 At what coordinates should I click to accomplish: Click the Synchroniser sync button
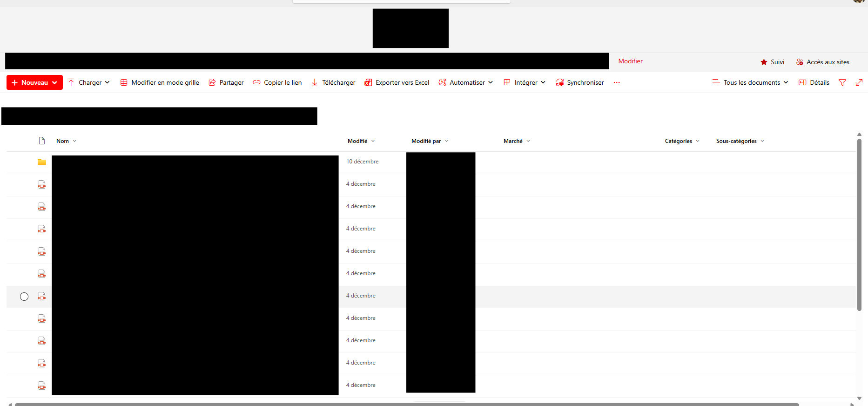point(580,82)
